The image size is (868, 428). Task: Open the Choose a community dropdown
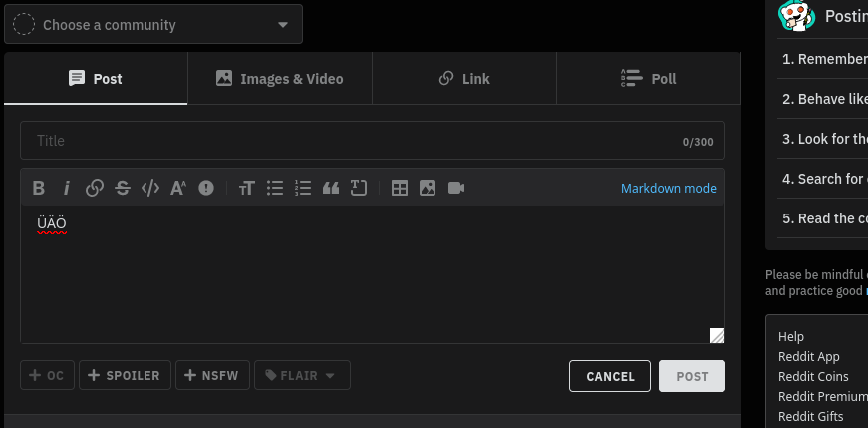pyautogui.click(x=153, y=24)
